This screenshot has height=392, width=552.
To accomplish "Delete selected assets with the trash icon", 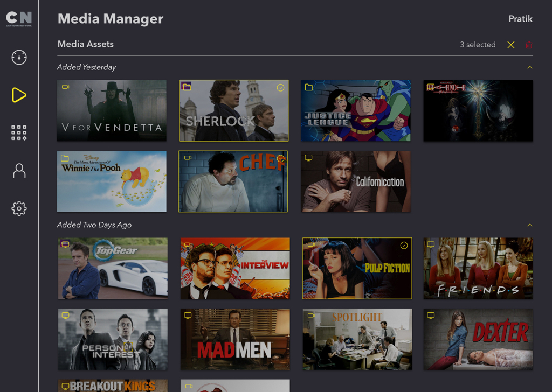I will pos(529,45).
